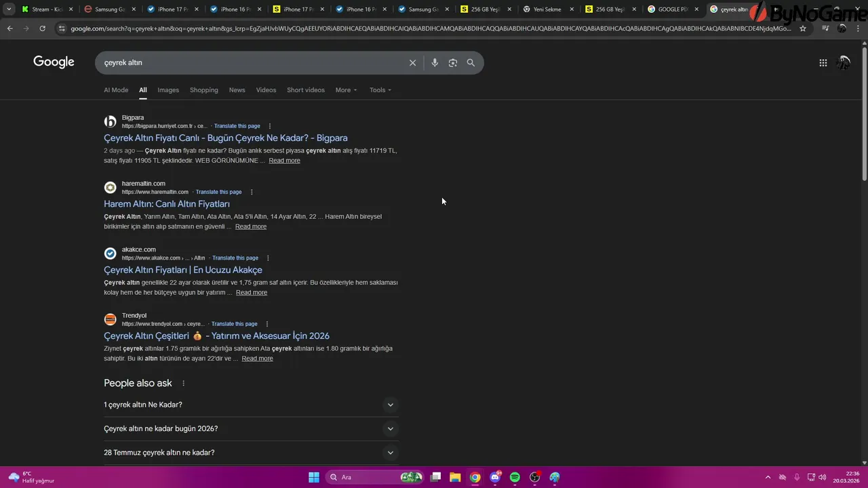
Task: Open 'Harem Altın: Canlı Altın Fiyatları' link
Action: (167, 204)
